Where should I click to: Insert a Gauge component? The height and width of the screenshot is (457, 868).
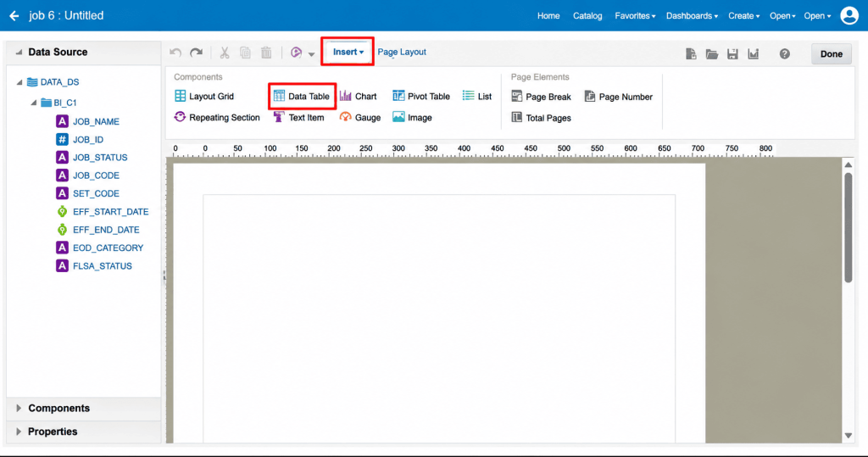[x=360, y=118]
